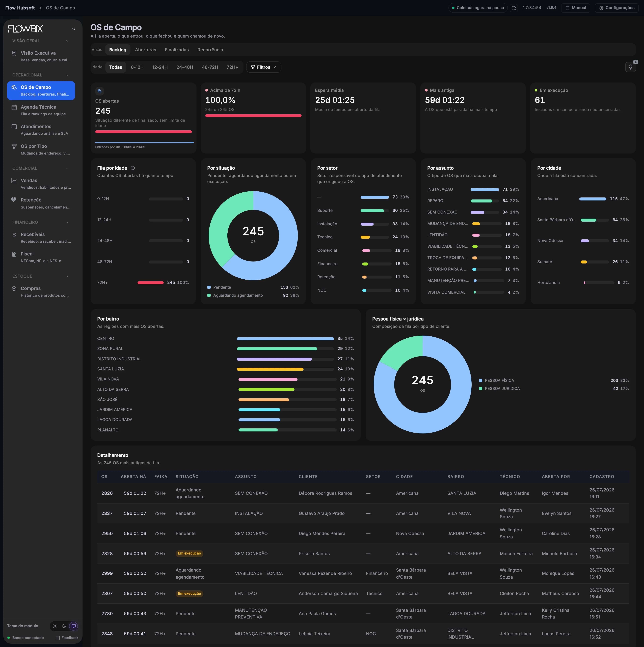This screenshot has width=644, height=647.
Task: Click the 72H+ red bar in Fila por idade
Action: 150,283
